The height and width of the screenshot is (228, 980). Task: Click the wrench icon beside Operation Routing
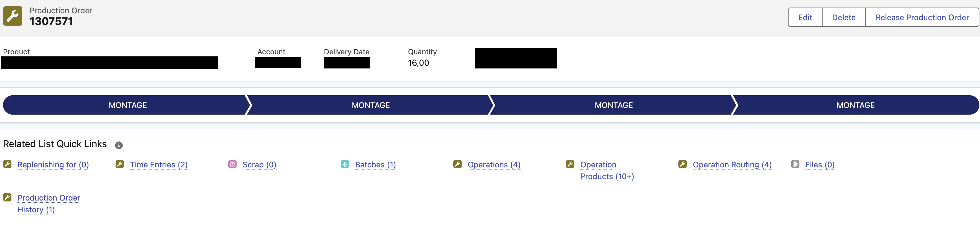(x=683, y=164)
